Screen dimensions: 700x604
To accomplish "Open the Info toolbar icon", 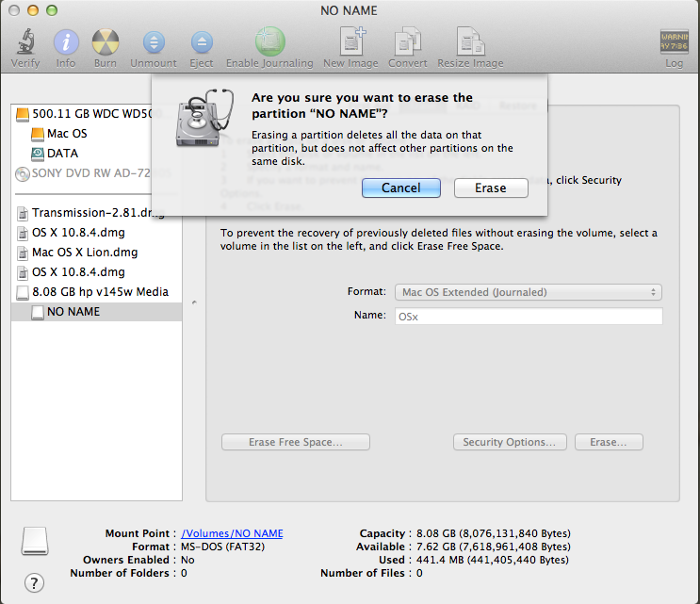I will coord(66,42).
